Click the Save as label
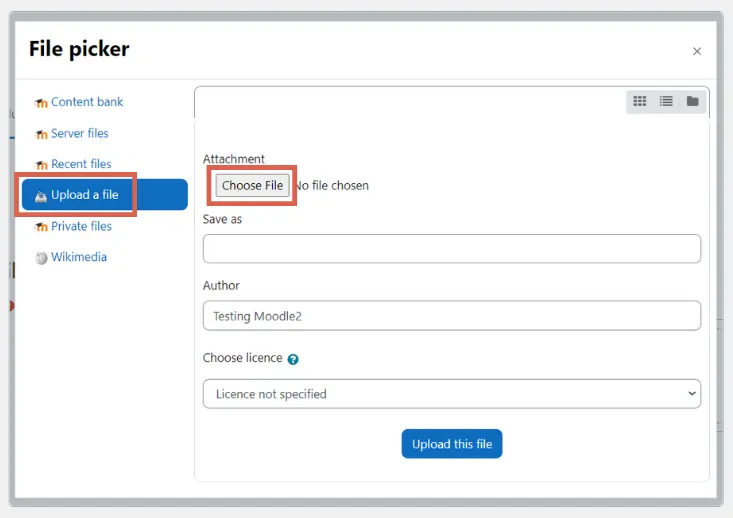The width and height of the screenshot is (733, 518). tap(223, 219)
